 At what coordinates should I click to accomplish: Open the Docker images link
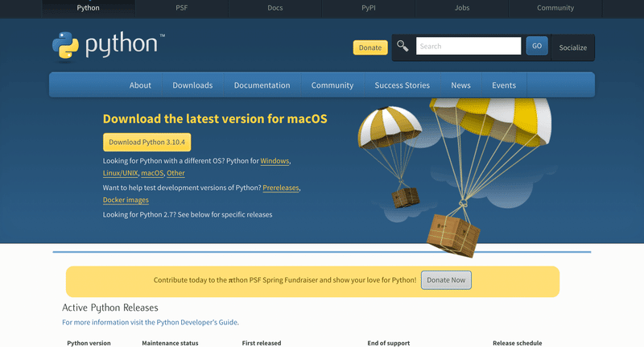[126, 200]
